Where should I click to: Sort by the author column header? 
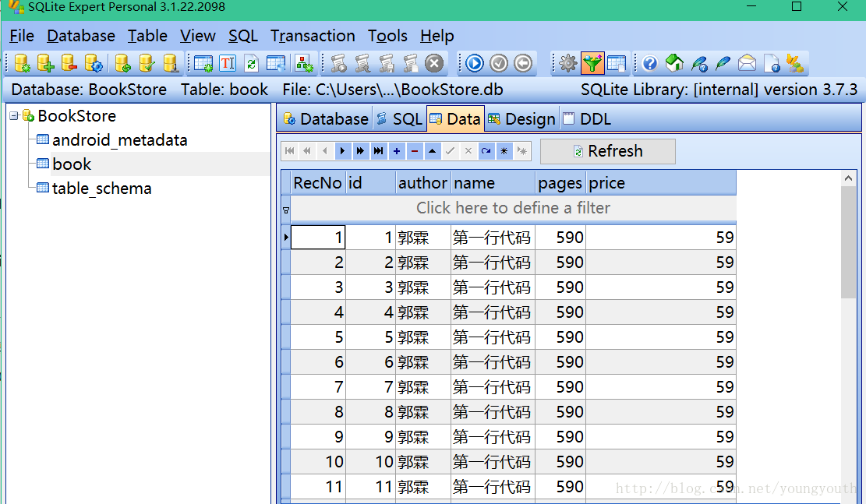pos(423,183)
